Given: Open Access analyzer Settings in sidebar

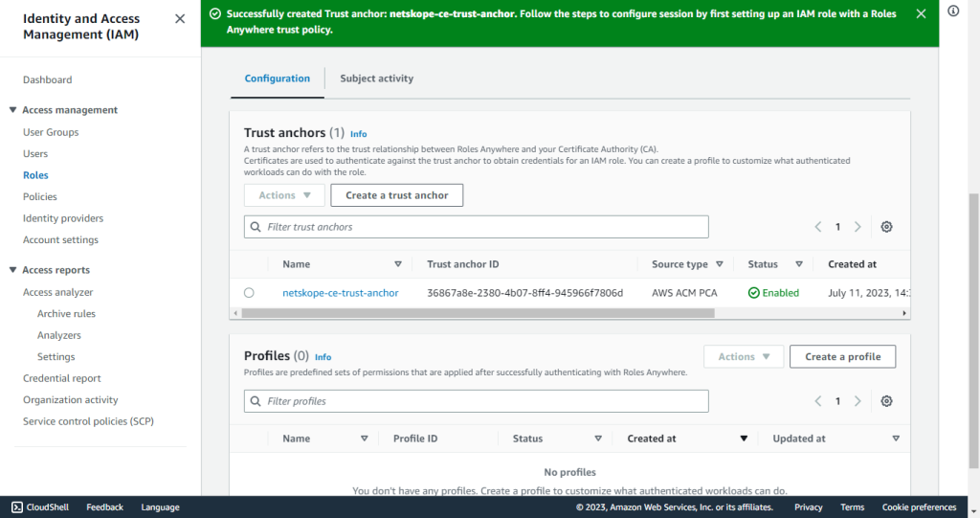Looking at the screenshot, I should click(56, 356).
